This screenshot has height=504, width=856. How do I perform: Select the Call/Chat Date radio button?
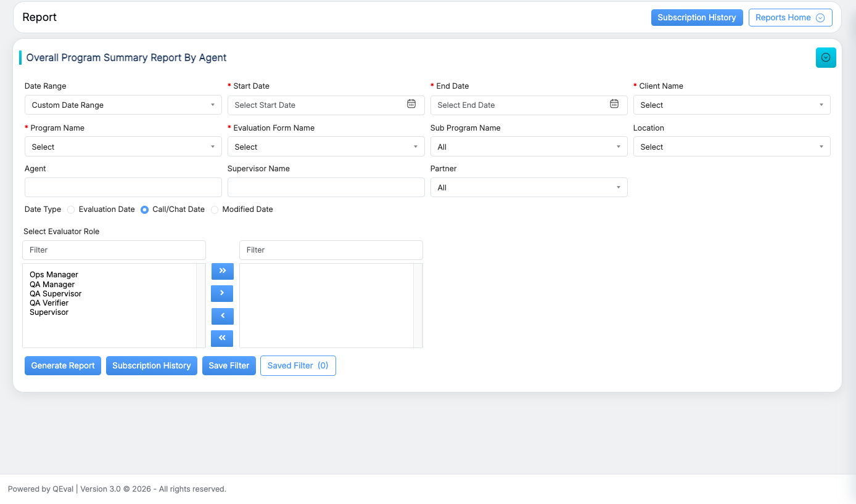click(x=145, y=209)
